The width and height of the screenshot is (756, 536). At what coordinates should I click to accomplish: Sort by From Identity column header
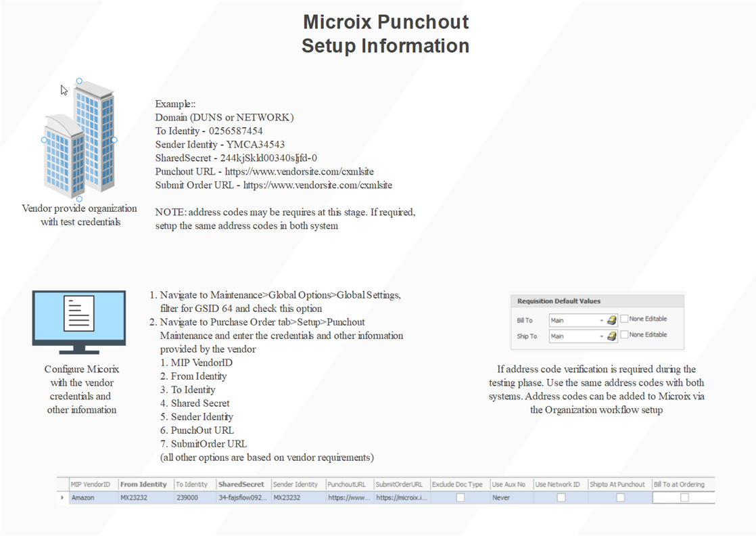(143, 485)
